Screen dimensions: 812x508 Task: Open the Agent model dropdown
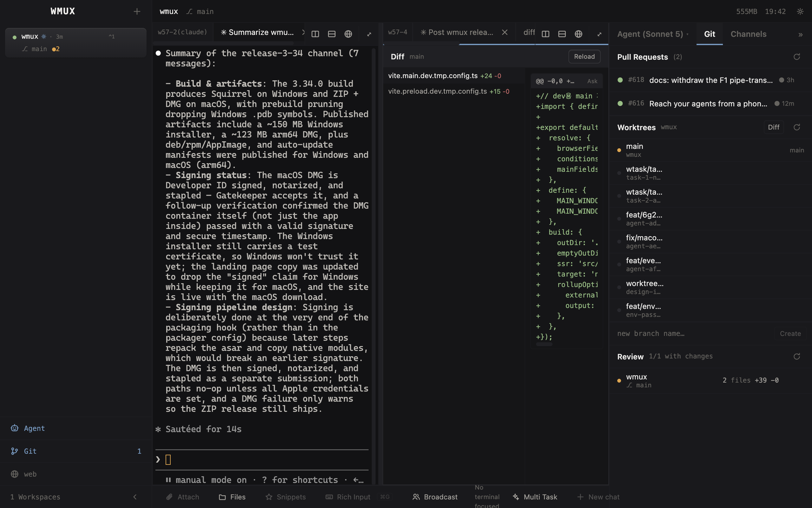(653, 34)
